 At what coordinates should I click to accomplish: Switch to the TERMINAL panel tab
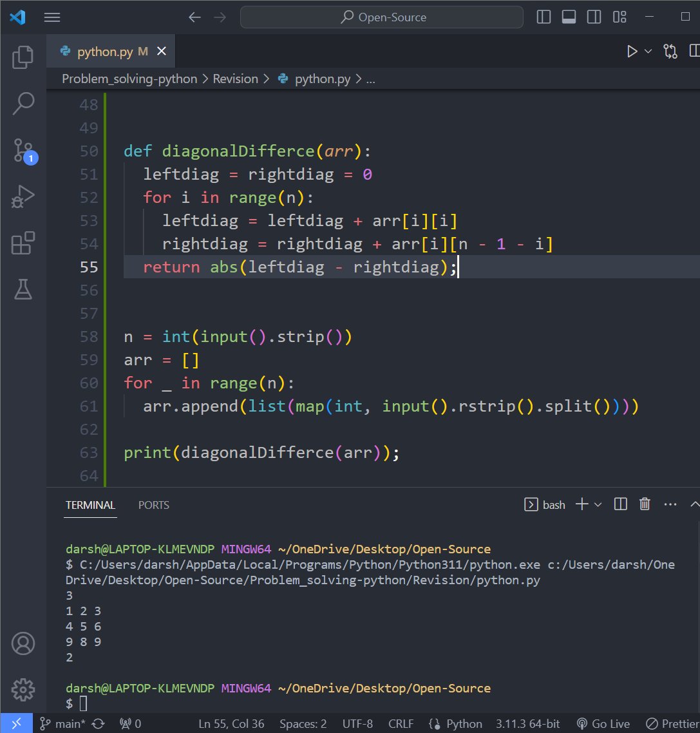pos(90,505)
